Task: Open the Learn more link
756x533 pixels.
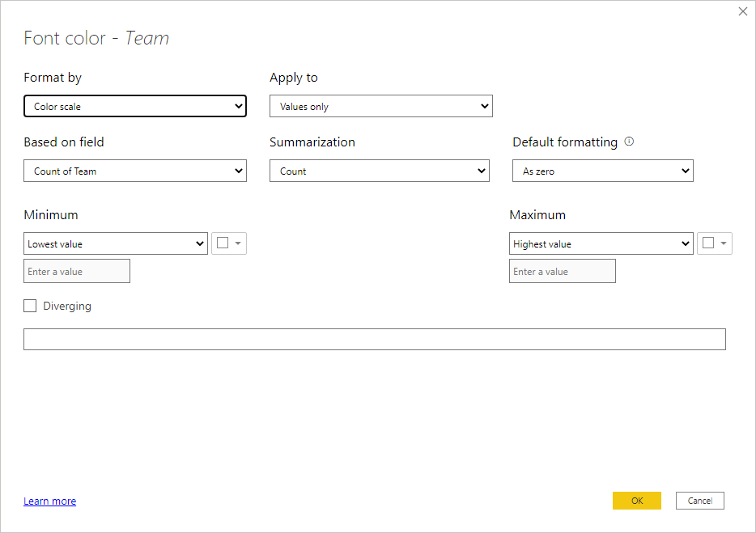Action: [x=49, y=501]
